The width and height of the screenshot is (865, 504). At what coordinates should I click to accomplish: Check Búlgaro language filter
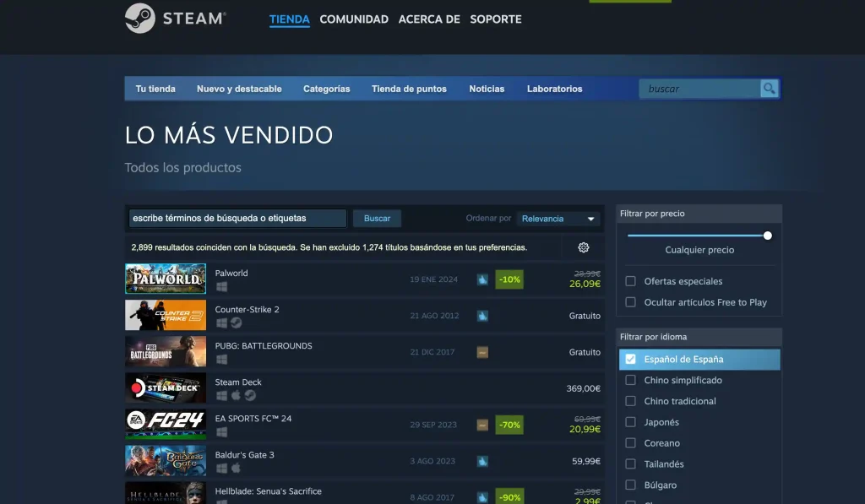click(630, 485)
